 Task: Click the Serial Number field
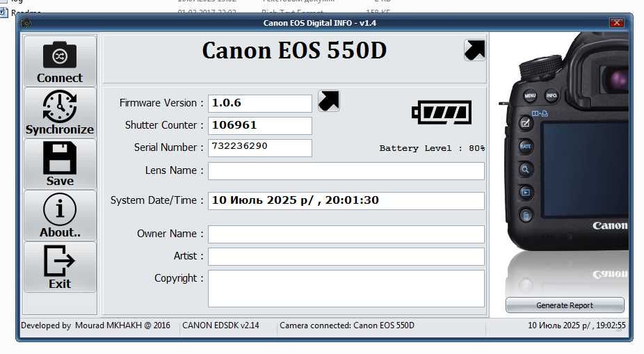(260, 148)
